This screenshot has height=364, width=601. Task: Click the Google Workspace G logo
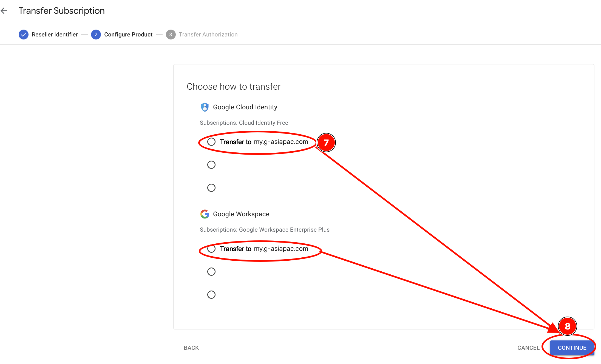205,214
